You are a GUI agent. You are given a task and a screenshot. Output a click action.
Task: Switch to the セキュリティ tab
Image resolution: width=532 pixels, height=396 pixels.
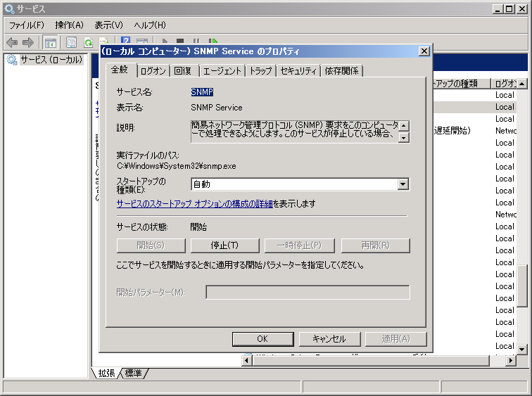[x=298, y=71]
